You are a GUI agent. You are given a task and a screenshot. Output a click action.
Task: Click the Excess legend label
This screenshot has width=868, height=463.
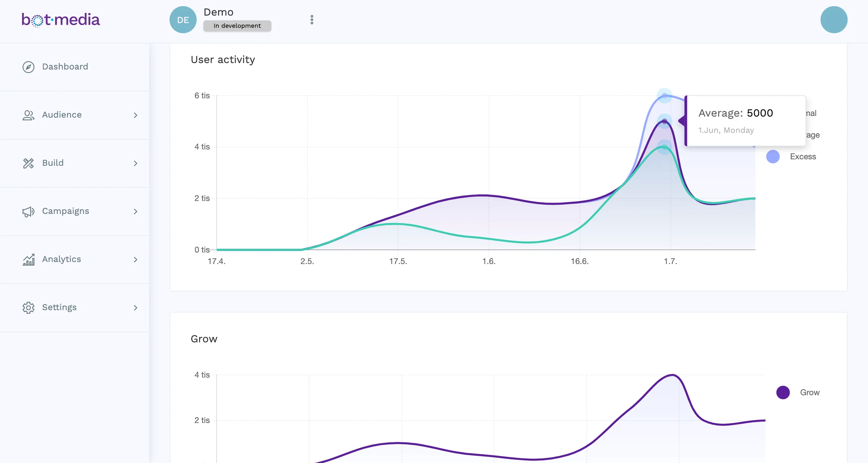(x=803, y=157)
